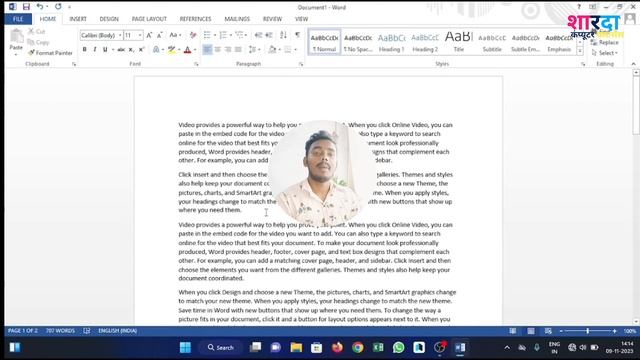Apply the Text Highlight Color
640x360 pixels.
pyautogui.click(x=172, y=49)
